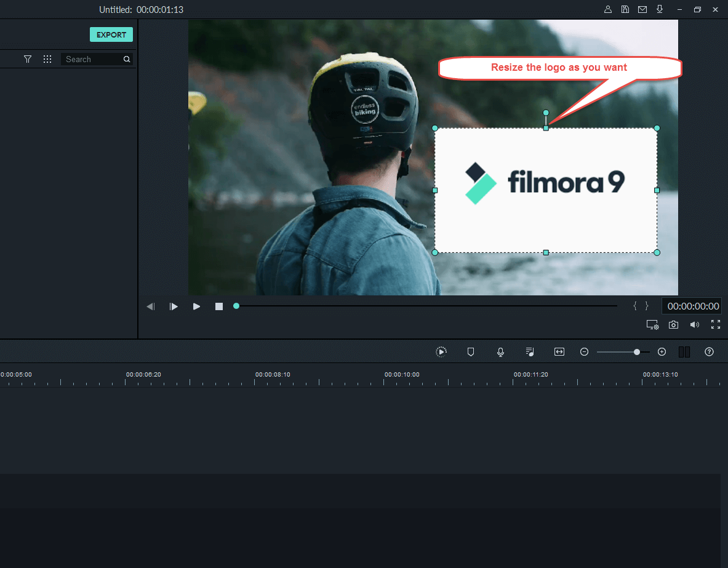
Task: Step back to the previous frame
Action: point(151,306)
